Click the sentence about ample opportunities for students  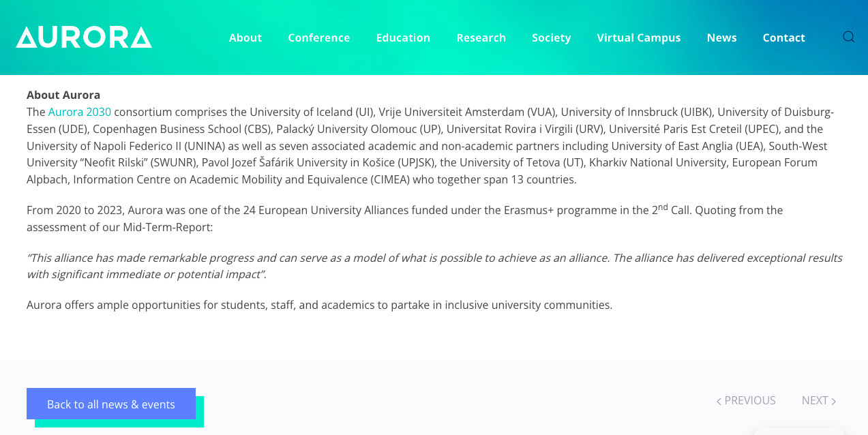coord(319,305)
